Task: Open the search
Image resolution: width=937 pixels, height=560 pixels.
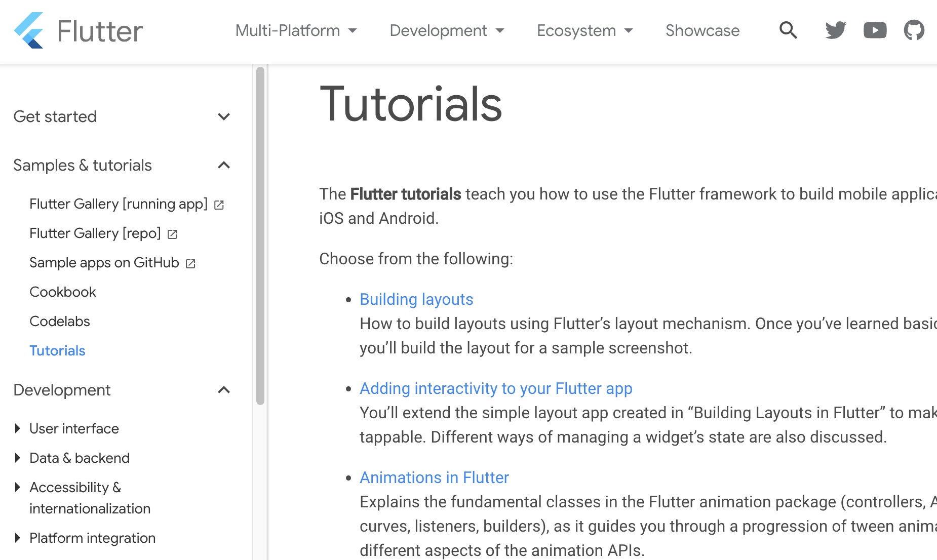Action: click(x=788, y=30)
